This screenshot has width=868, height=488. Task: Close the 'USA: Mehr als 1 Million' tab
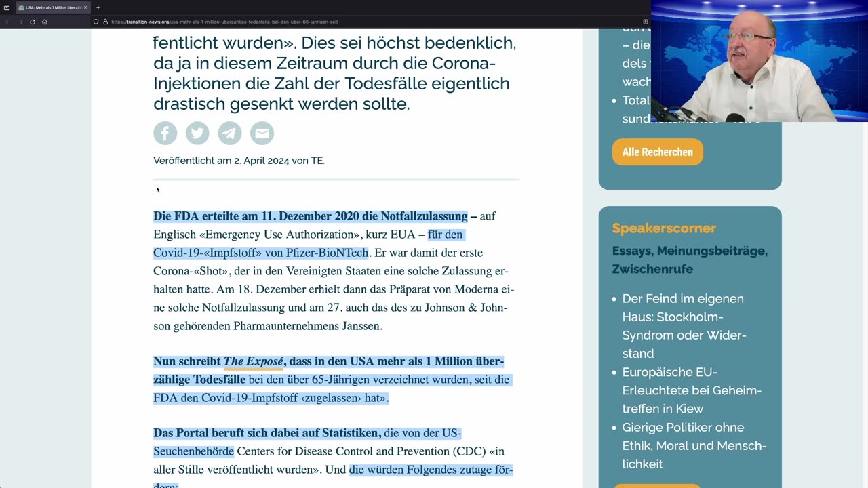85,7
